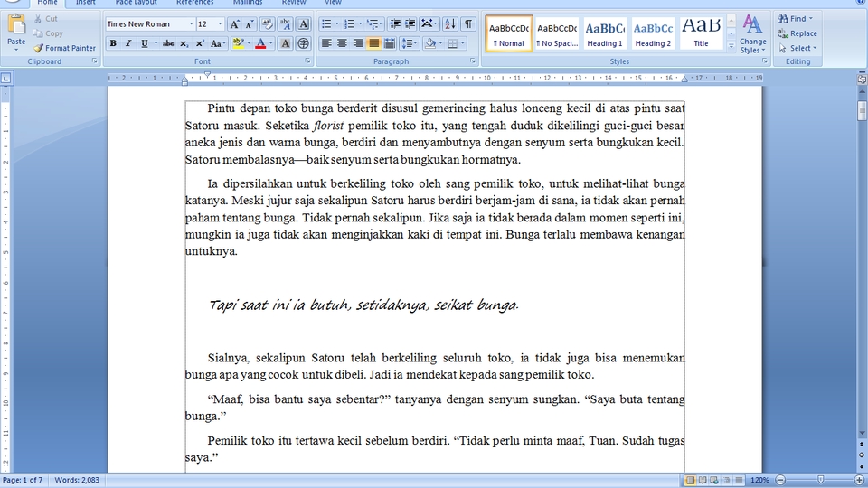
Task: Click the tab stop selector at ruler corner
Action: coord(6,79)
